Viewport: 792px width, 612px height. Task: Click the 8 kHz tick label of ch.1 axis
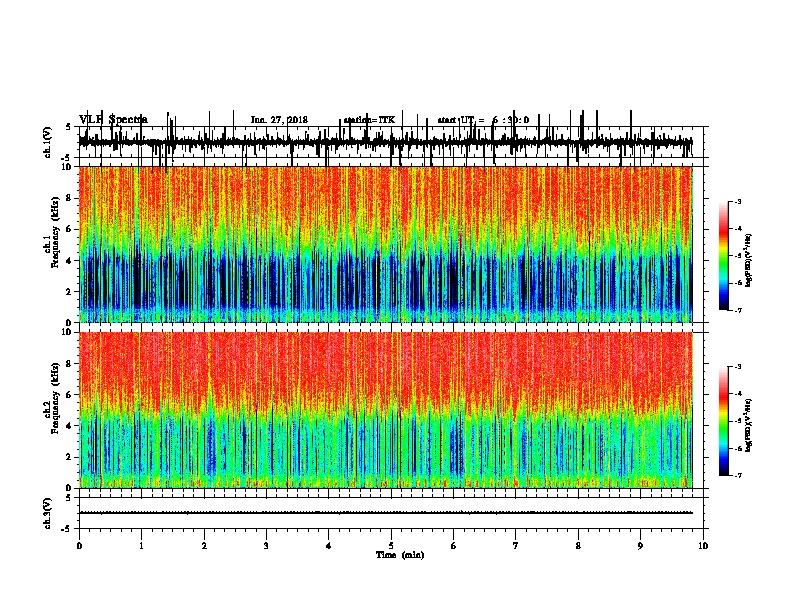[x=69, y=198]
